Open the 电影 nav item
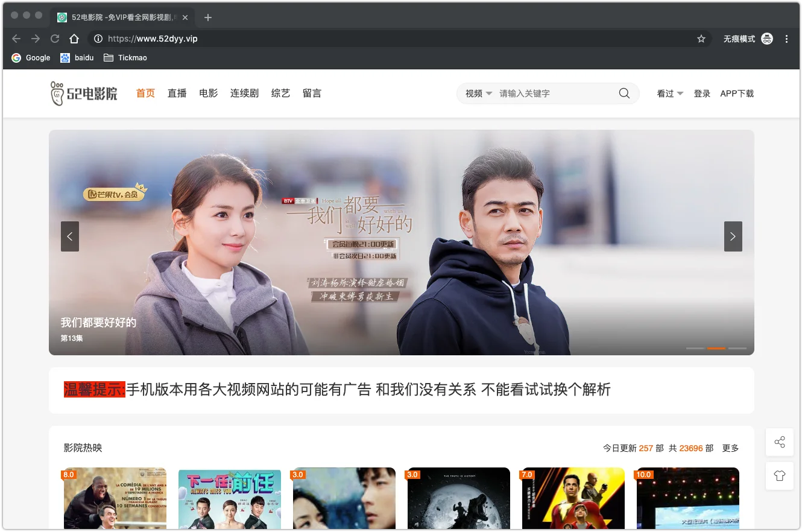 208,93
